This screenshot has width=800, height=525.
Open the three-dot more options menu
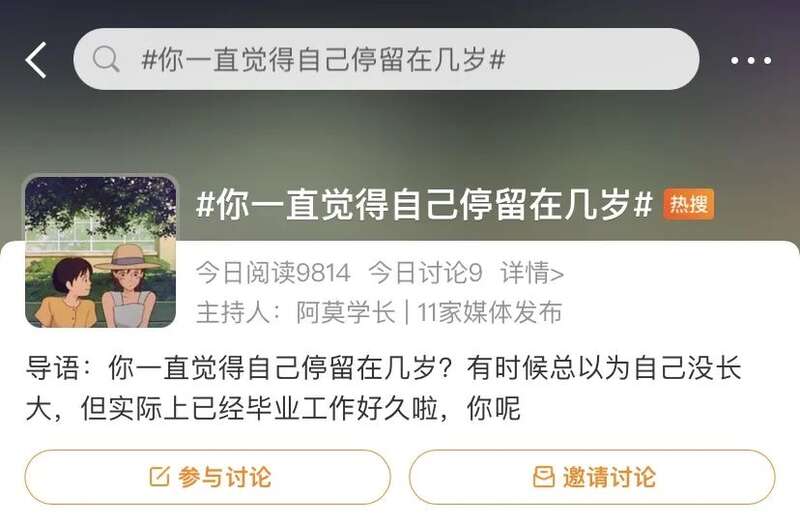click(x=751, y=60)
